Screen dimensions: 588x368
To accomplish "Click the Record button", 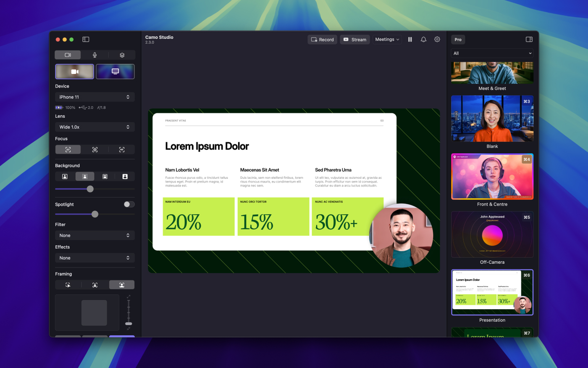I will click(x=322, y=40).
